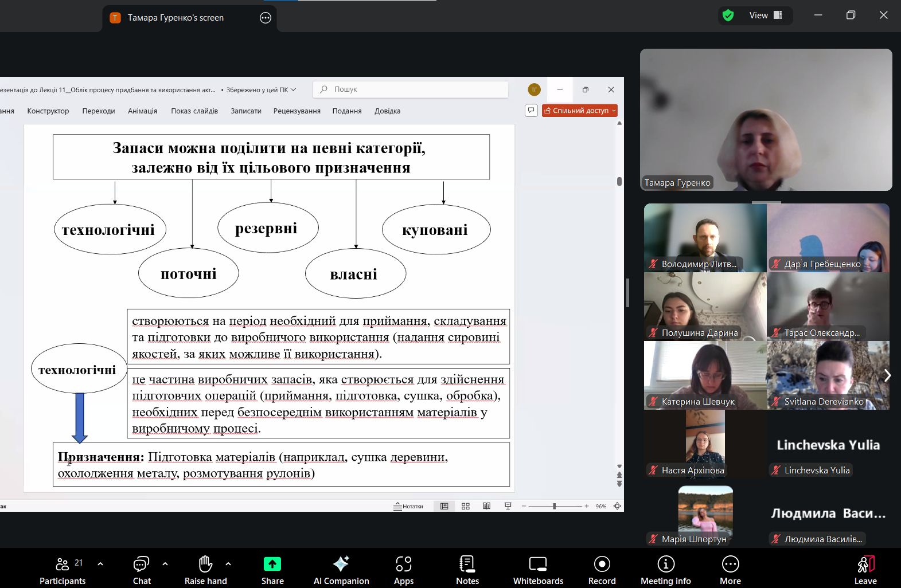Open options for Тамара Гуренко's shared screen
The height and width of the screenshot is (588, 901).
pos(266,18)
